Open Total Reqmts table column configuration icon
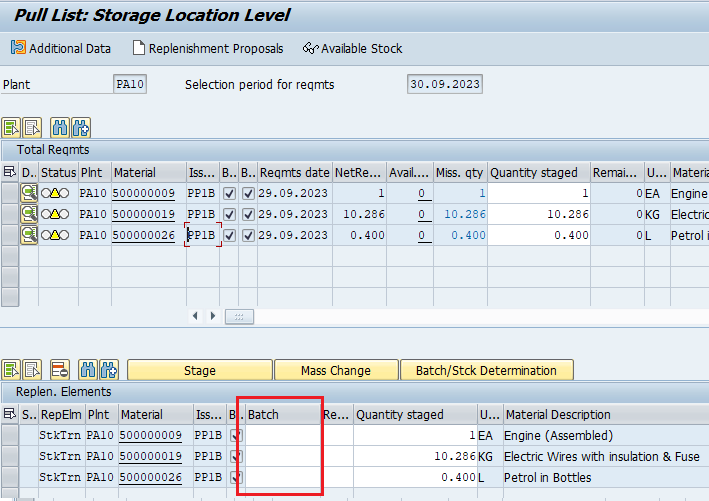Screen dimensions: 709x501 pyautogui.click(x=10, y=173)
